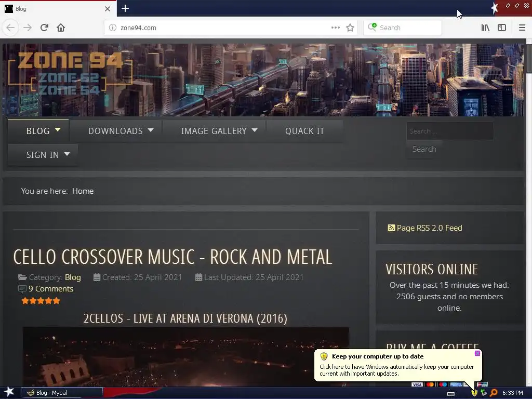
Task: View the 9 Comments link
Action: 51,289
